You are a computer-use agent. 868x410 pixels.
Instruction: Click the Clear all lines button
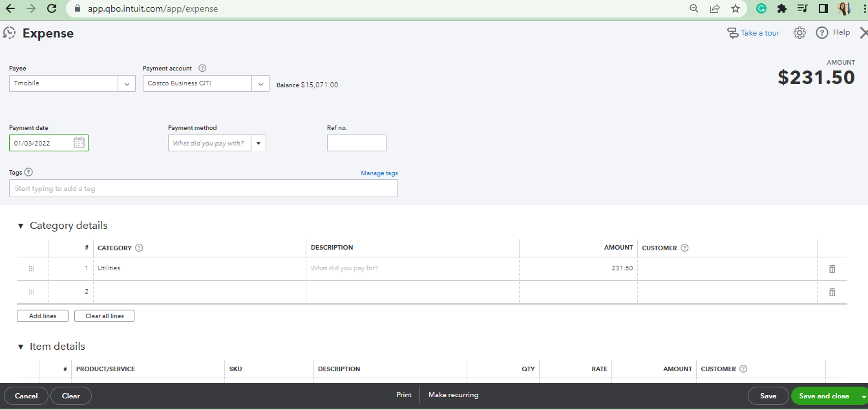tap(105, 316)
